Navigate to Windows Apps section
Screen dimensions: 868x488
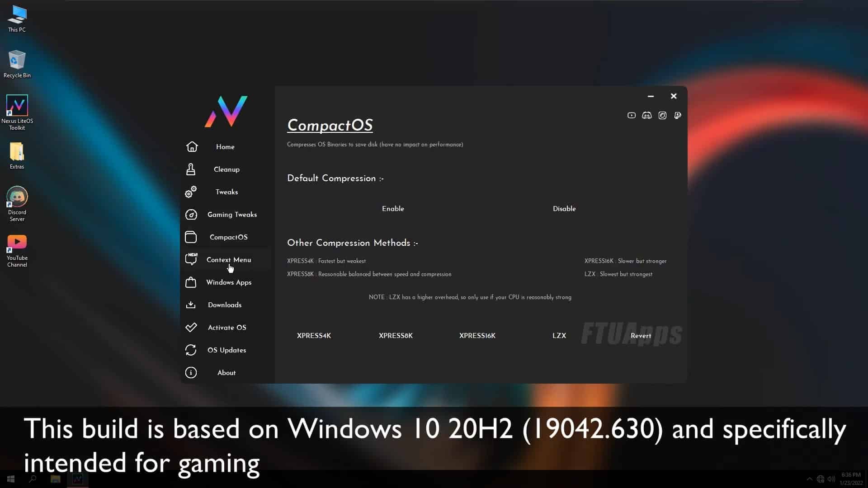(x=229, y=282)
